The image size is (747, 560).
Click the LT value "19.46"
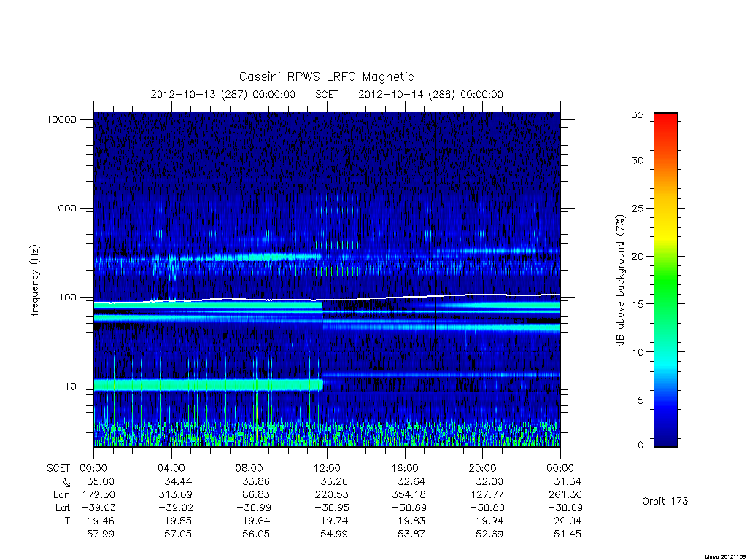[101, 521]
